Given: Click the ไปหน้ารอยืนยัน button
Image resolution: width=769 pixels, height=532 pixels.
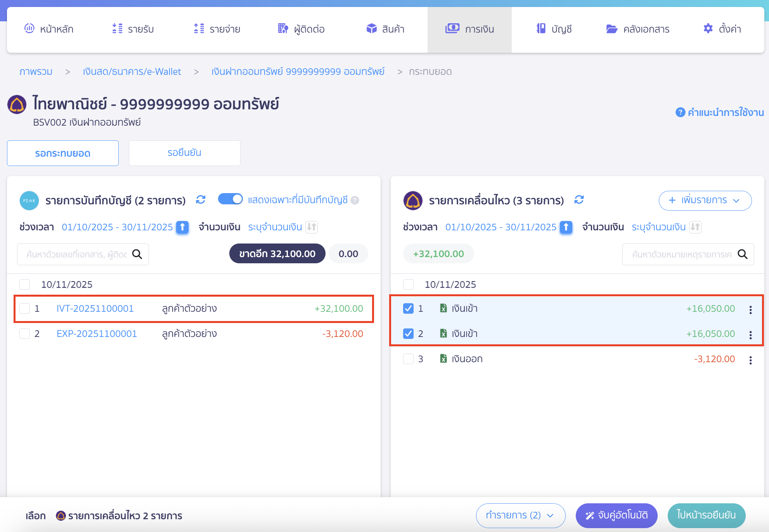Looking at the screenshot, I should tap(707, 515).
